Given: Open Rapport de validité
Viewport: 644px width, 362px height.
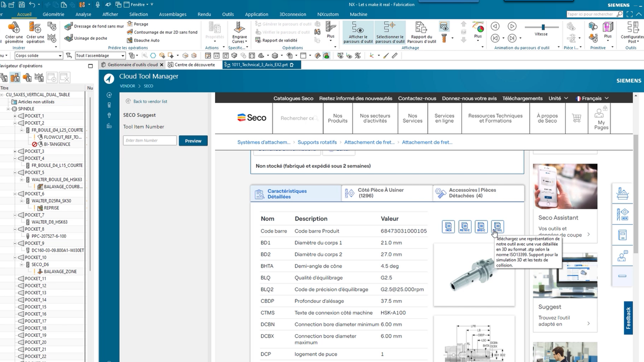Looking at the screenshot, I should pyautogui.click(x=276, y=40).
